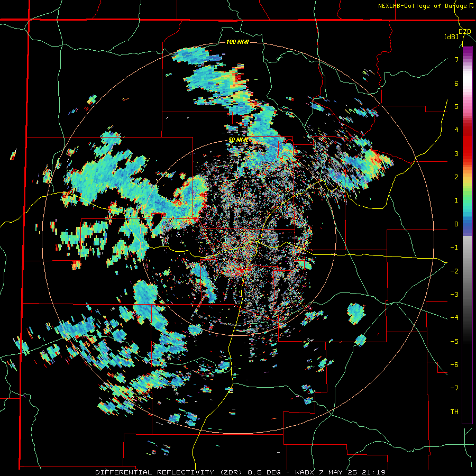This screenshot has height=476, width=476.
Task: Click the "-3" value on the dB scale
Action: pyautogui.click(x=454, y=294)
